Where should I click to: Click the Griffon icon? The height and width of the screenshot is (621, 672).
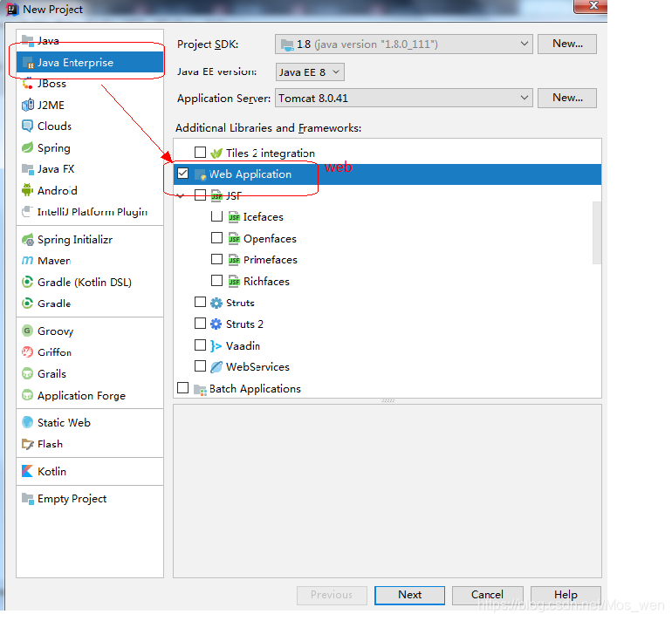(27, 352)
